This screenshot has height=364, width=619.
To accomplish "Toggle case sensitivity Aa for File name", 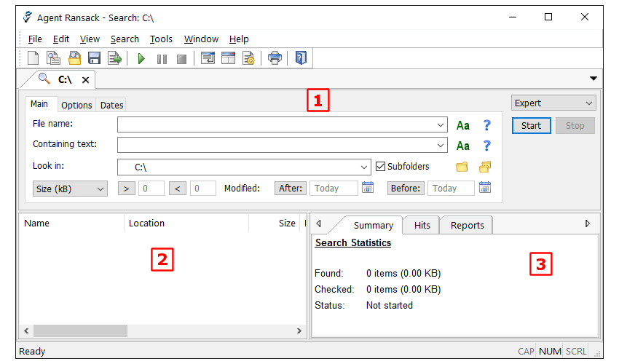I will (x=463, y=125).
